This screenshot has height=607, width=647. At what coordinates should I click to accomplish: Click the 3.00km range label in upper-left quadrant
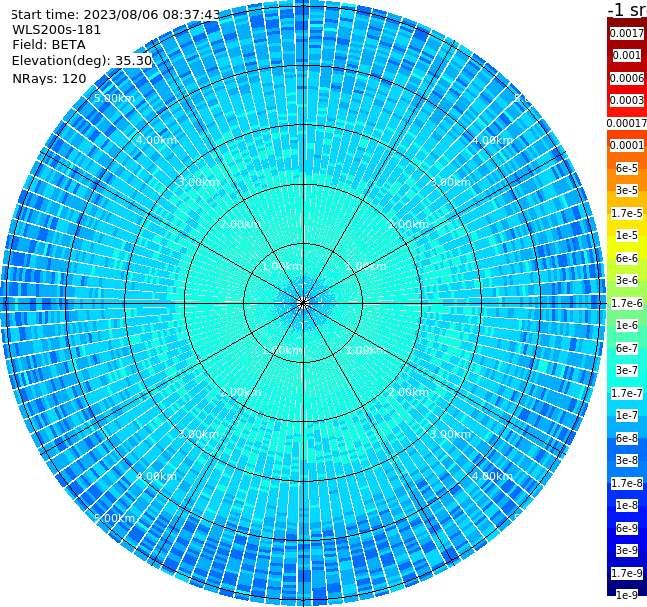(198, 182)
